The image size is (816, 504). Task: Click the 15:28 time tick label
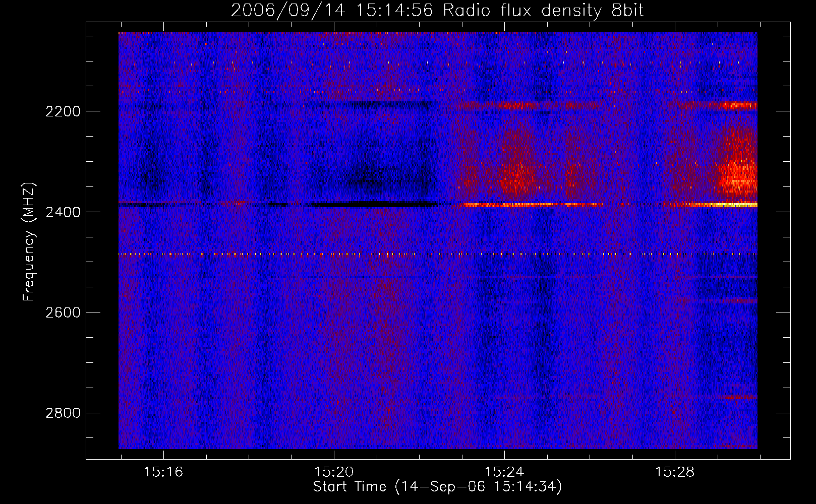[x=675, y=472]
